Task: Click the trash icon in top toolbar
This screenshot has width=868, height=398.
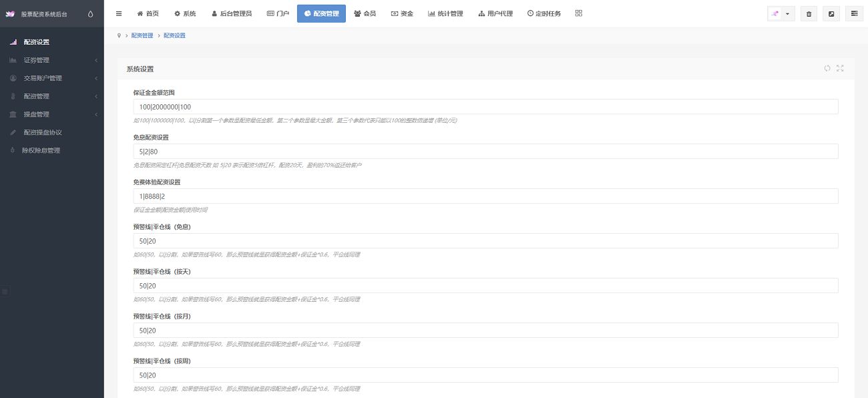Action: point(809,14)
